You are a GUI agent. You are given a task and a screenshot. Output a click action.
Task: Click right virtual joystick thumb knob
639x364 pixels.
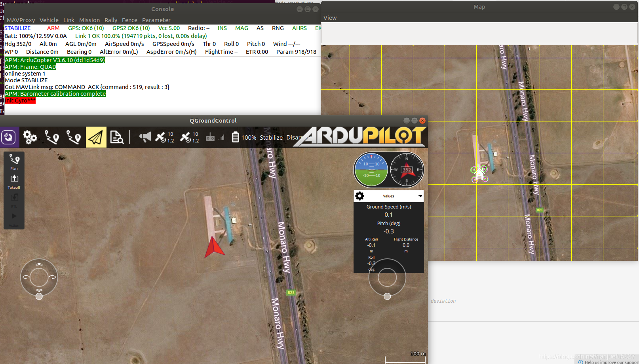387,296
